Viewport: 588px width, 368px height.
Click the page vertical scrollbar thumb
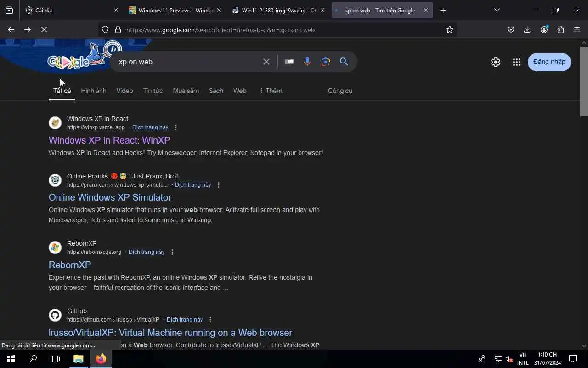[584, 81]
